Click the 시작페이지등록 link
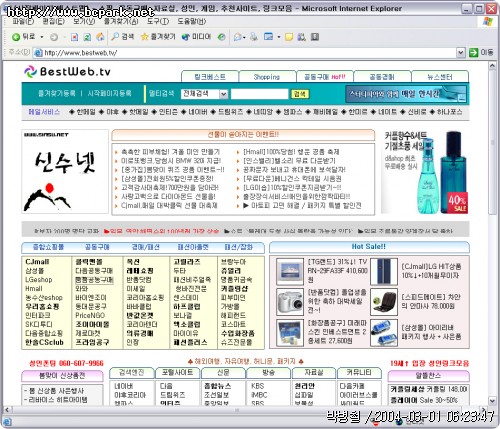Image resolution: width=500 pixels, height=429 pixels. coord(109,93)
